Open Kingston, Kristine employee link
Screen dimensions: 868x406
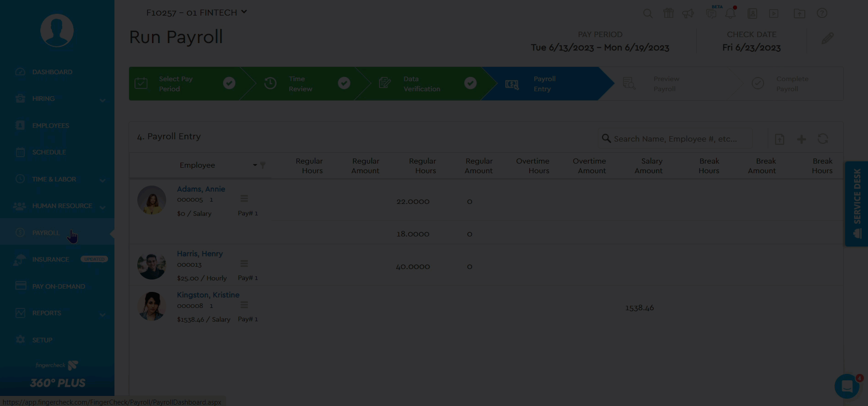[208, 295]
